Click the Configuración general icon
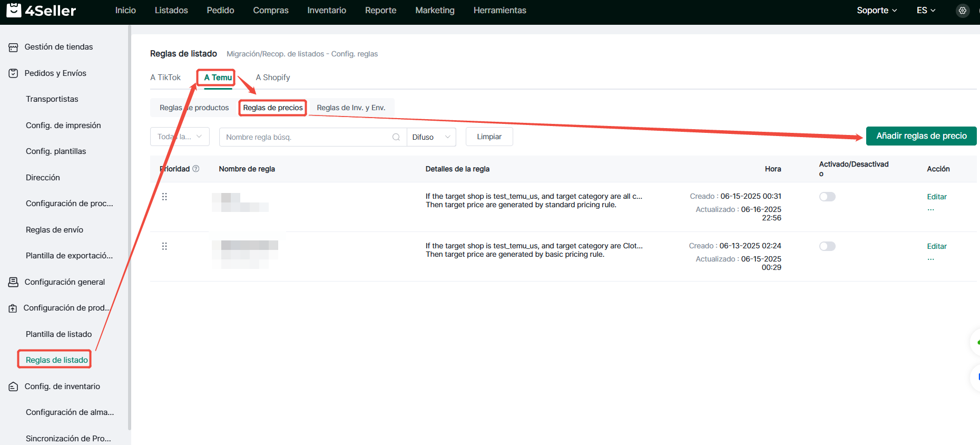980x445 pixels. 13,282
